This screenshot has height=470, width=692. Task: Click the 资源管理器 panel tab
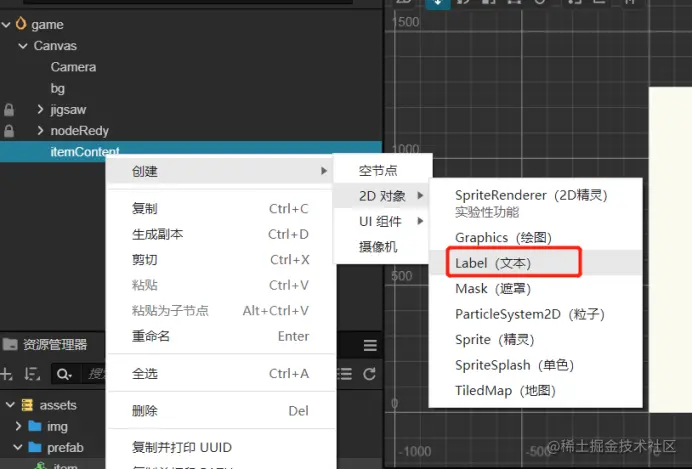click(45, 344)
